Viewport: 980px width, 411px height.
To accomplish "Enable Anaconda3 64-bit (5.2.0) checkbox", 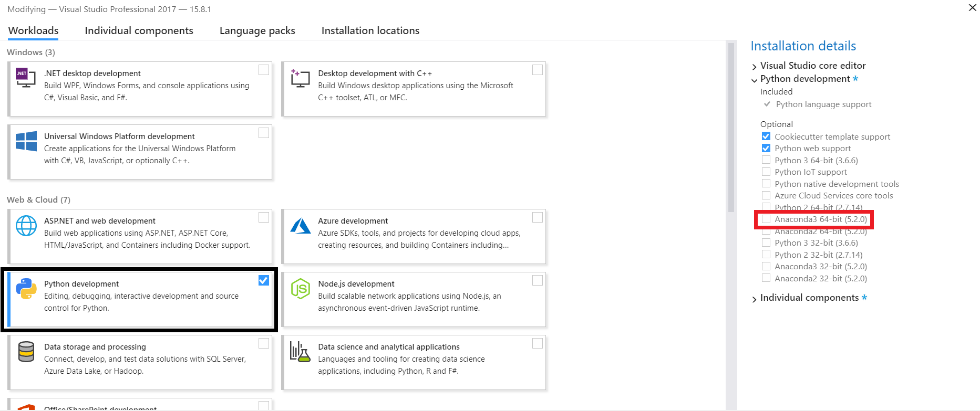I will point(766,219).
